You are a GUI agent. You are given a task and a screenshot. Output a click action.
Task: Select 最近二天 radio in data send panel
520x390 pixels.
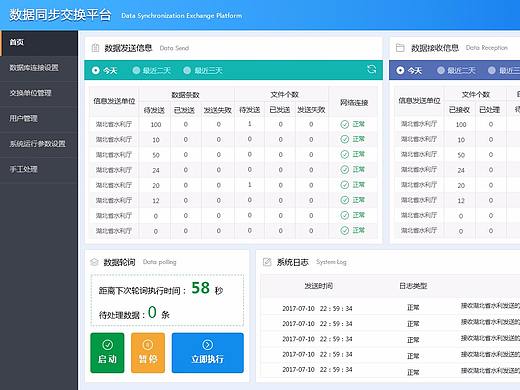tap(136, 70)
